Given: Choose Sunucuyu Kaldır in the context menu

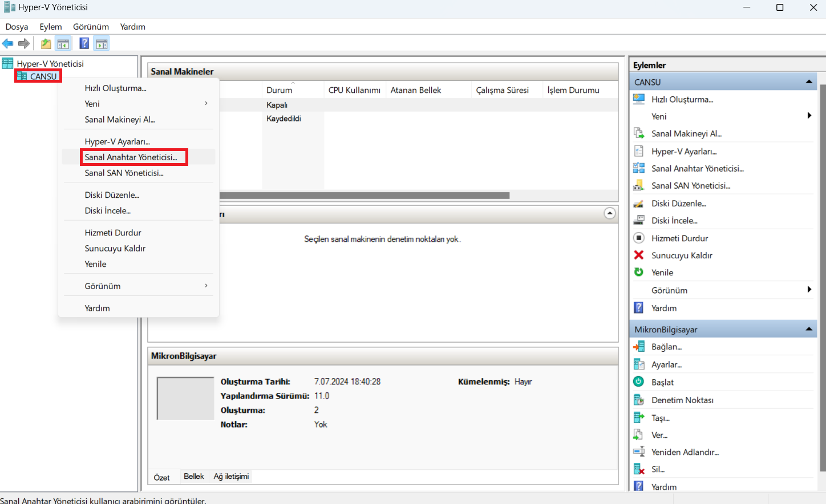Looking at the screenshot, I should (139, 248).
